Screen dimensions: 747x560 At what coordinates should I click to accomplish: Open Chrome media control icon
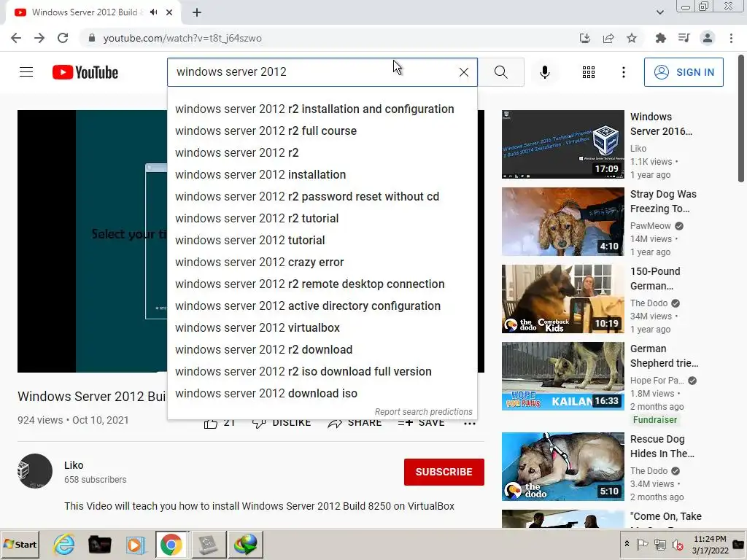(684, 38)
